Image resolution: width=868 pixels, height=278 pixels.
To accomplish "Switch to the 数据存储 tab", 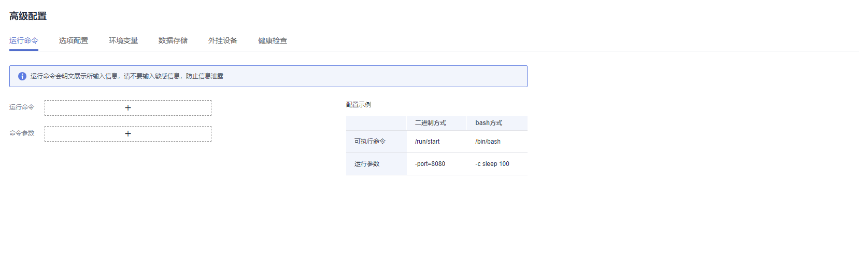I will pos(173,40).
